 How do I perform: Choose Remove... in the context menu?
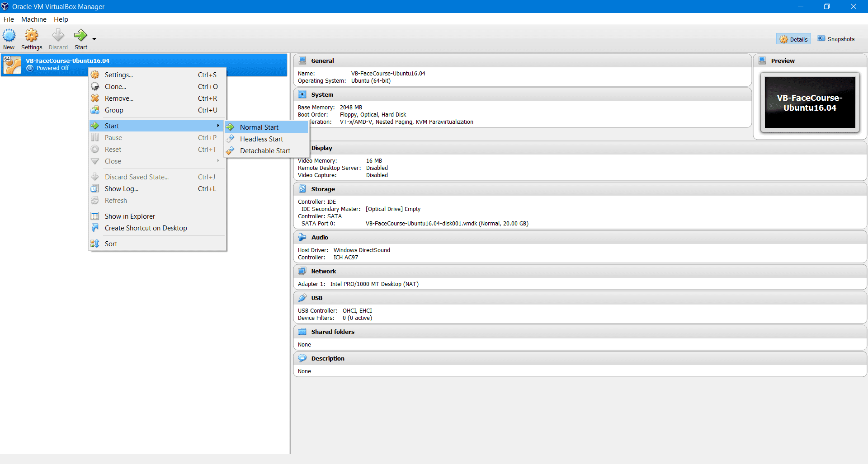click(157, 98)
